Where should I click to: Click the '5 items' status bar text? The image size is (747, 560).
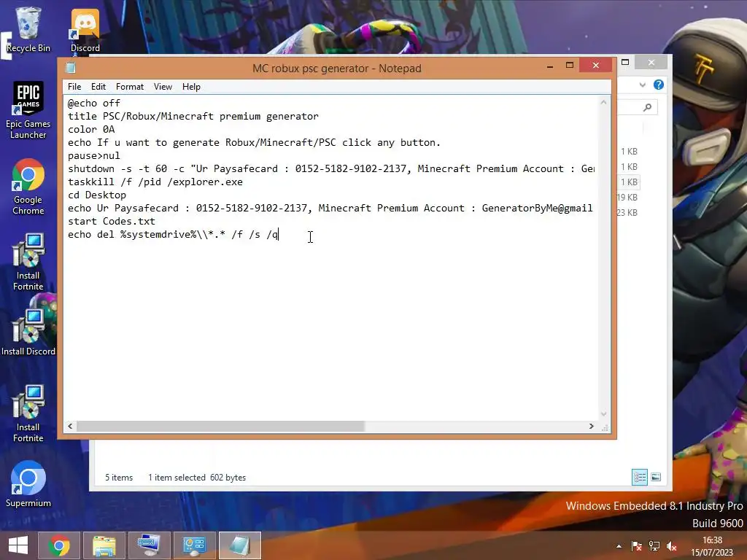pos(119,478)
